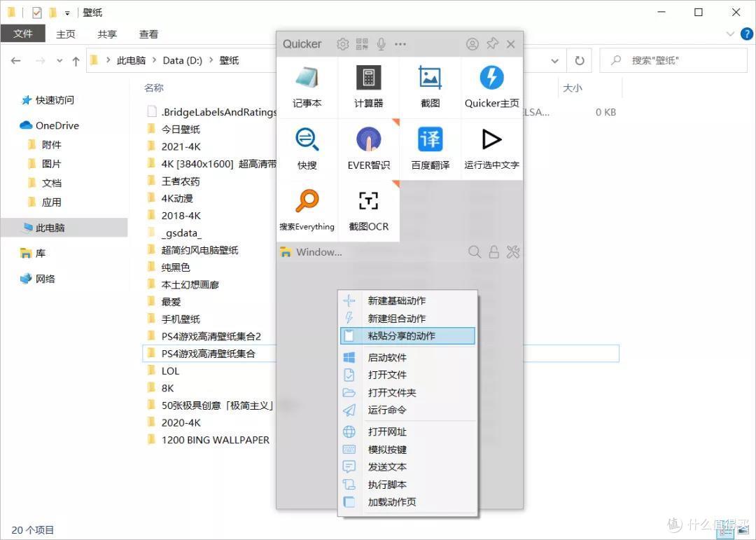This screenshot has width=756, height=540.
Task: Select 粘贴分享的动作 menu entry
Action: click(x=408, y=336)
